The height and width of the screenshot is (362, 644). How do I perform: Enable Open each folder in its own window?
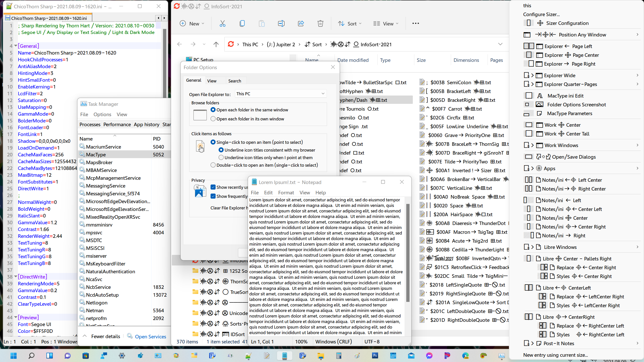point(213,119)
